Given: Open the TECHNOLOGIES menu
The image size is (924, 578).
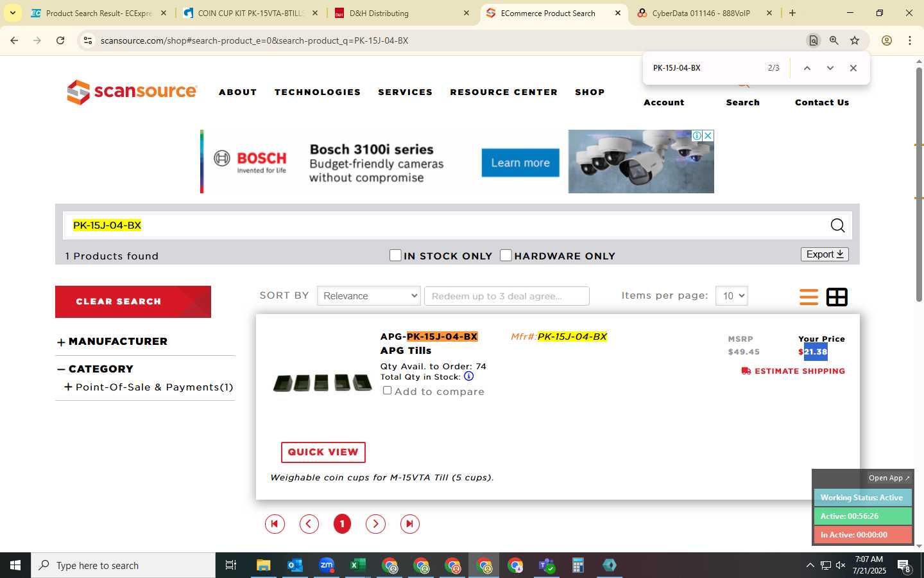Looking at the screenshot, I should click(x=318, y=92).
